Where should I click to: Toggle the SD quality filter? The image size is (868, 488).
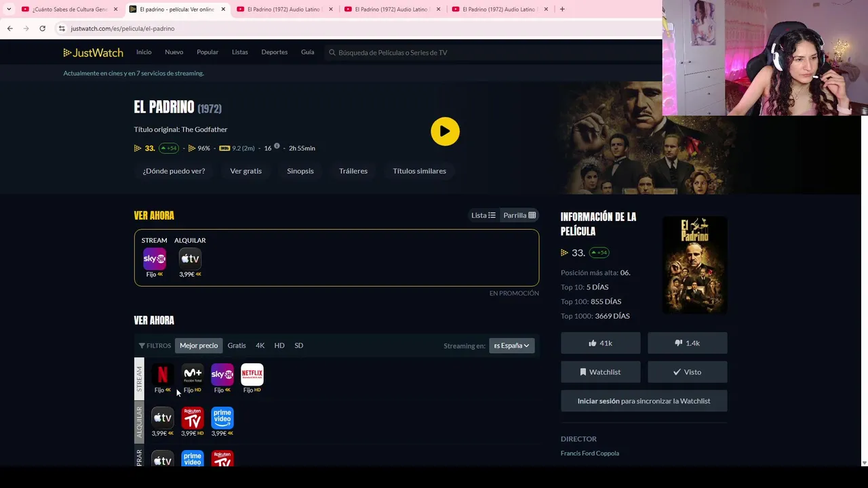pyautogui.click(x=299, y=346)
